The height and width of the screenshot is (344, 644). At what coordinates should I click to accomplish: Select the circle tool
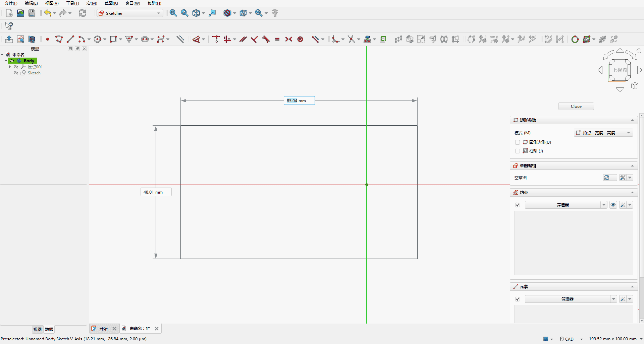click(x=98, y=39)
